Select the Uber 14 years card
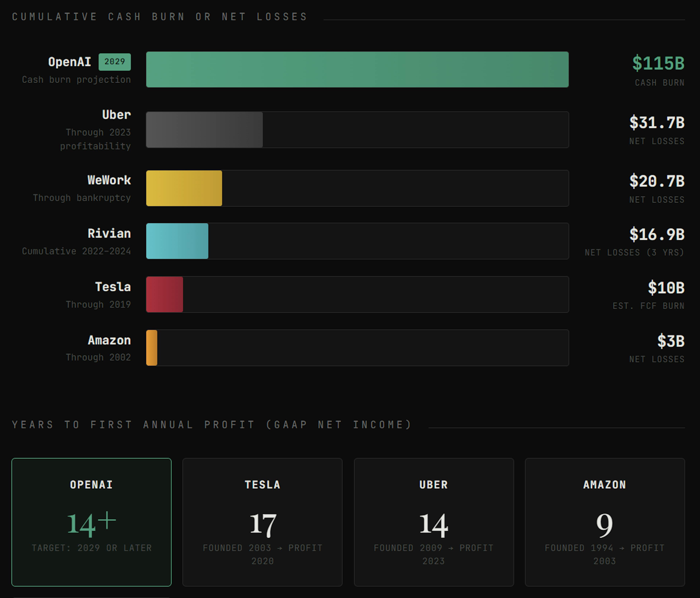The height and width of the screenshot is (598, 700). [x=433, y=522]
